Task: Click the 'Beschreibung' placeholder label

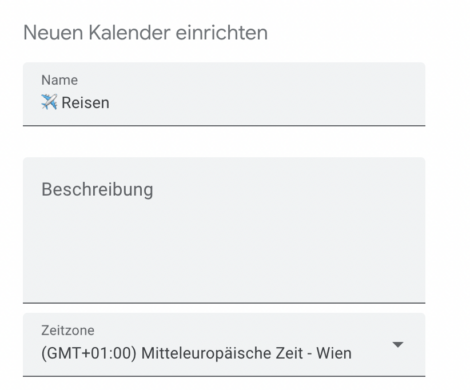Action: coord(97,190)
